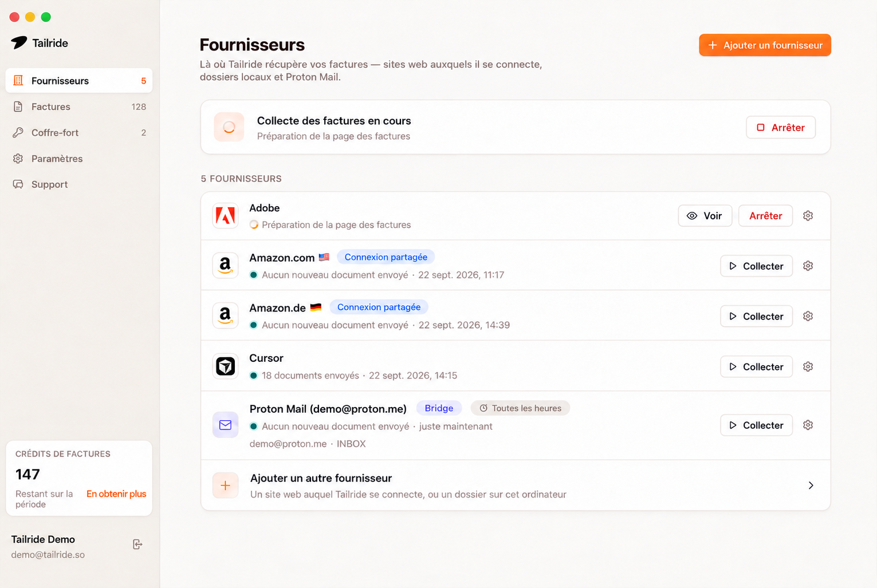The width and height of the screenshot is (877, 588).
Task: Click the 18 documents envoyés status text
Action: pyautogui.click(x=310, y=376)
